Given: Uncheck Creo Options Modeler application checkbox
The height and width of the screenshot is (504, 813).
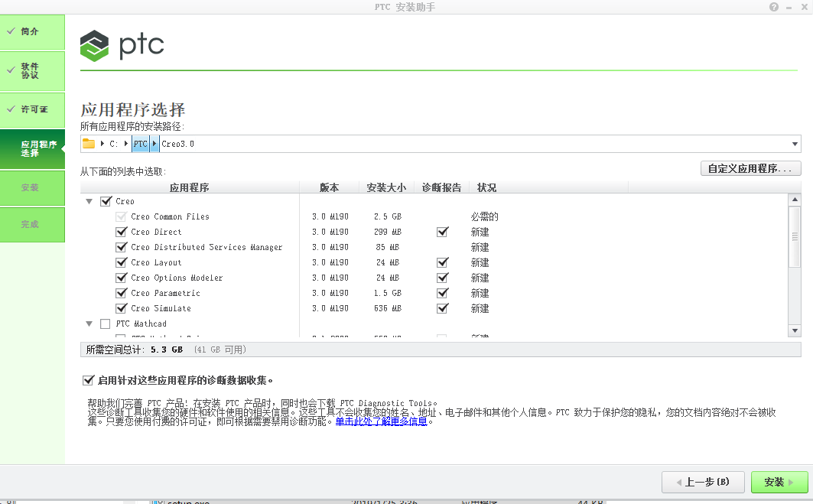Looking at the screenshot, I should tap(122, 278).
